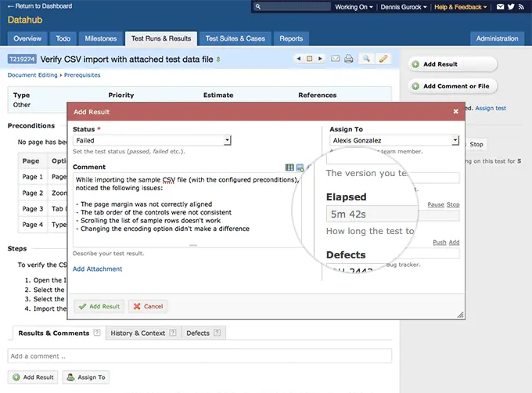Click the Page 1 table cell
Viewport: 532px width, 393px height.
pyautogui.click(x=33, y=176)
